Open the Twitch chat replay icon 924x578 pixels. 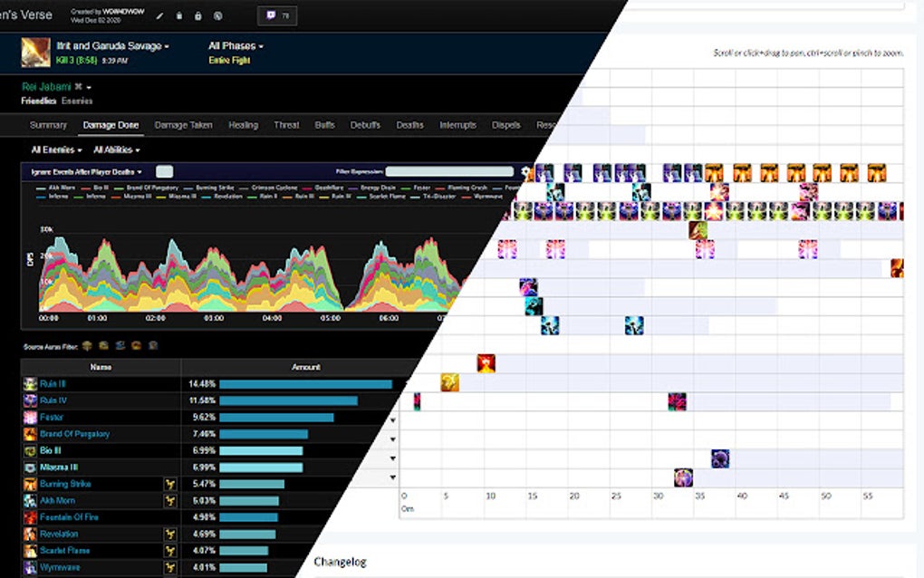(271, 15)
